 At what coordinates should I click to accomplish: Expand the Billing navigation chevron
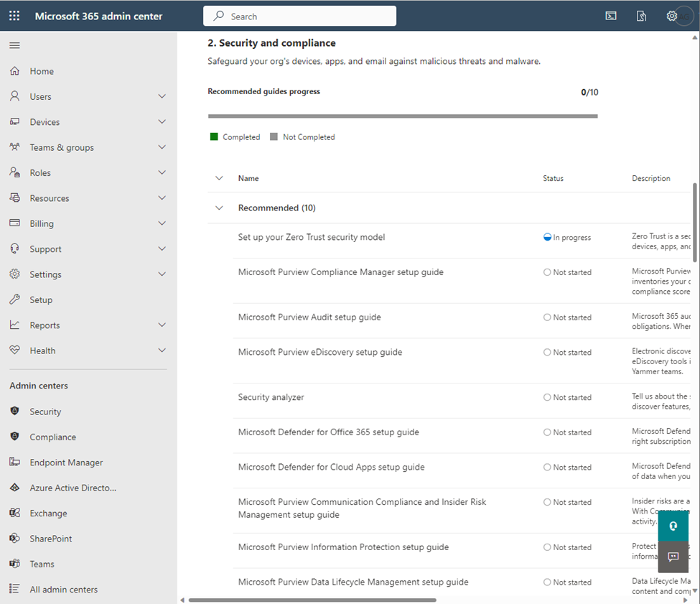click(162, 223)
